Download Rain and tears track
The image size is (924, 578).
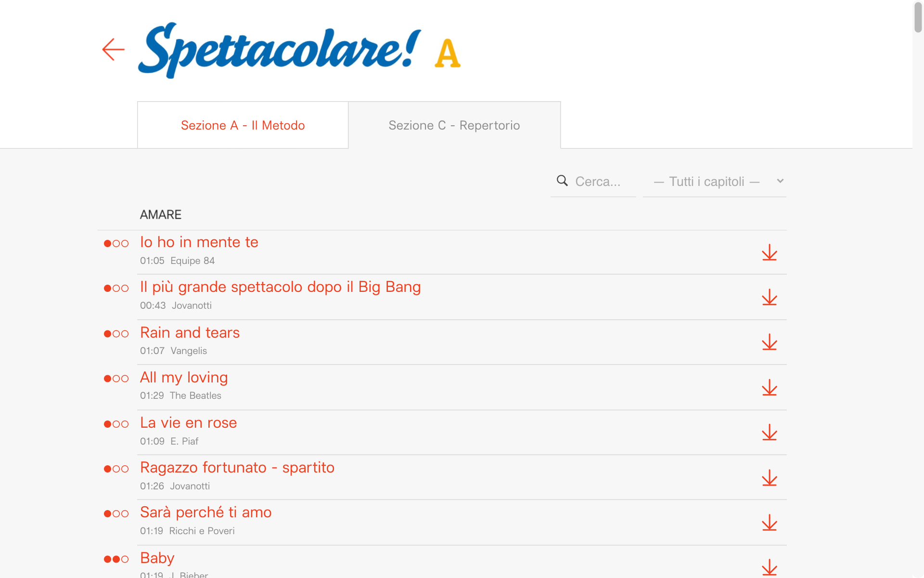pyautogui.click(x=770, y=342)
